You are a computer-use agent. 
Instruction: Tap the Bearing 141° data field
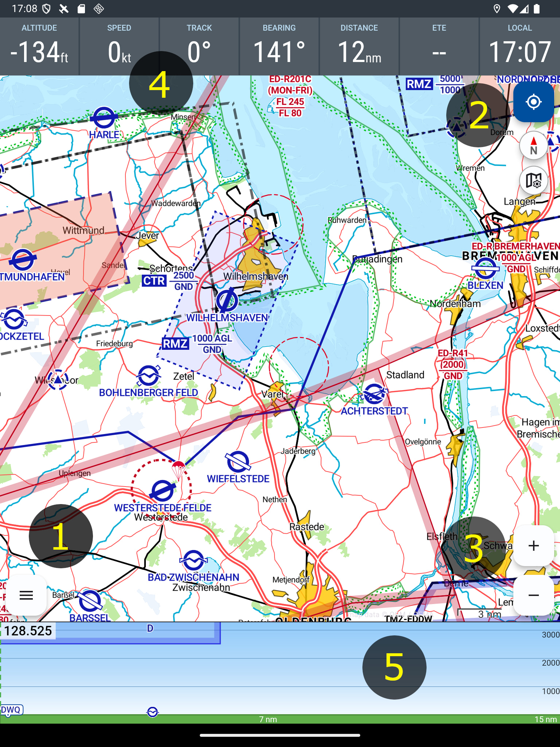(x=279, y=46)
